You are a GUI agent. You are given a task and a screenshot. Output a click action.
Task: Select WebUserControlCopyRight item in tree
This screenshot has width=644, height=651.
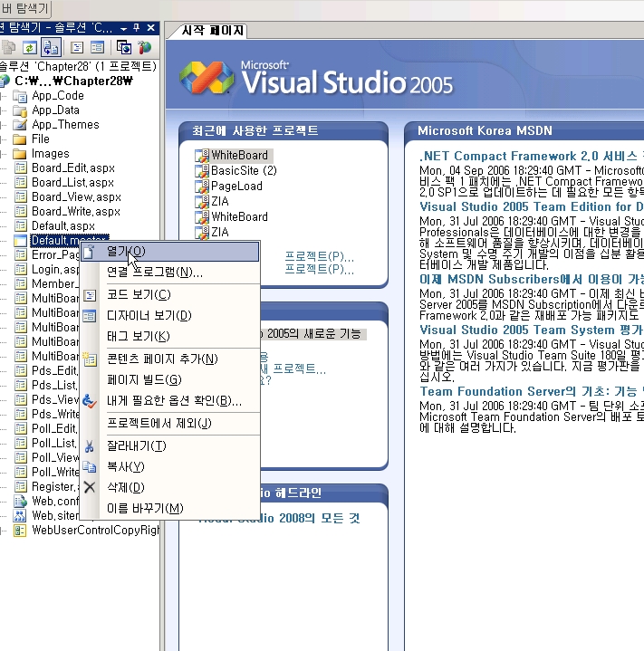click(x=96, y=531)
